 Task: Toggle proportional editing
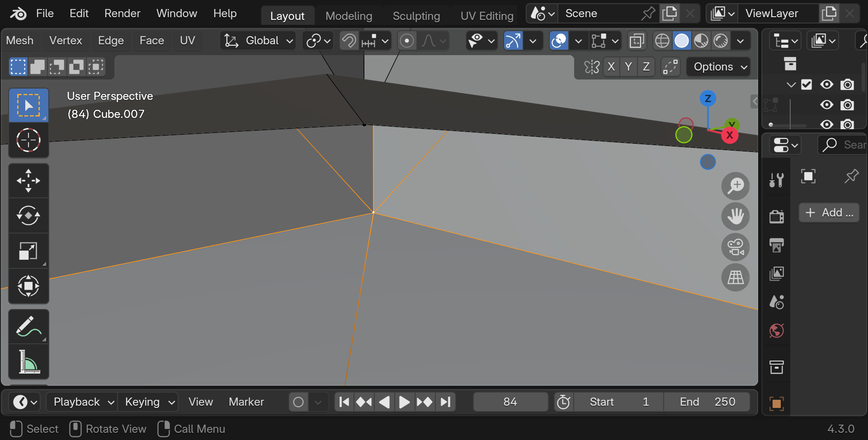click(407, 41)
